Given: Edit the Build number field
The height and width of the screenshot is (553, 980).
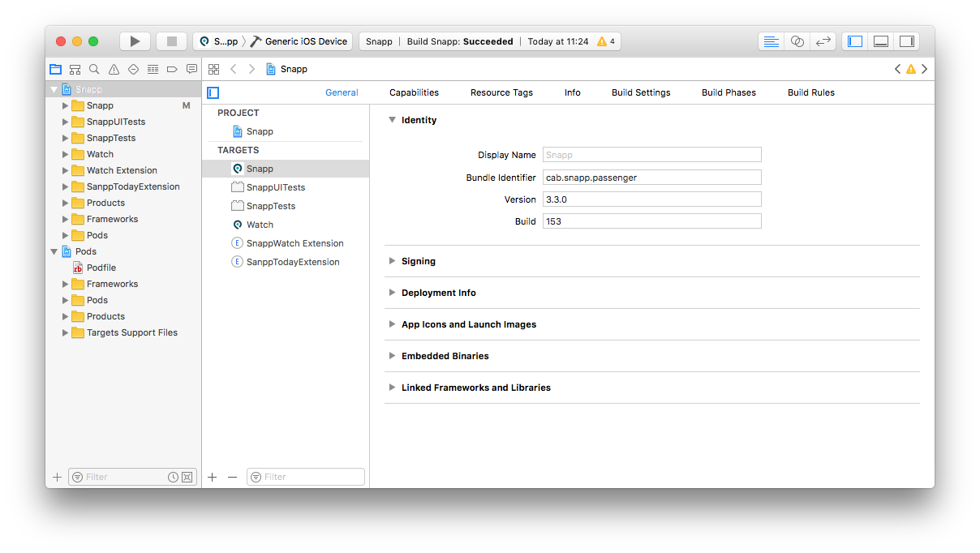Looking at the screenshot, I should pyautogui.click(x=651, y=221).
